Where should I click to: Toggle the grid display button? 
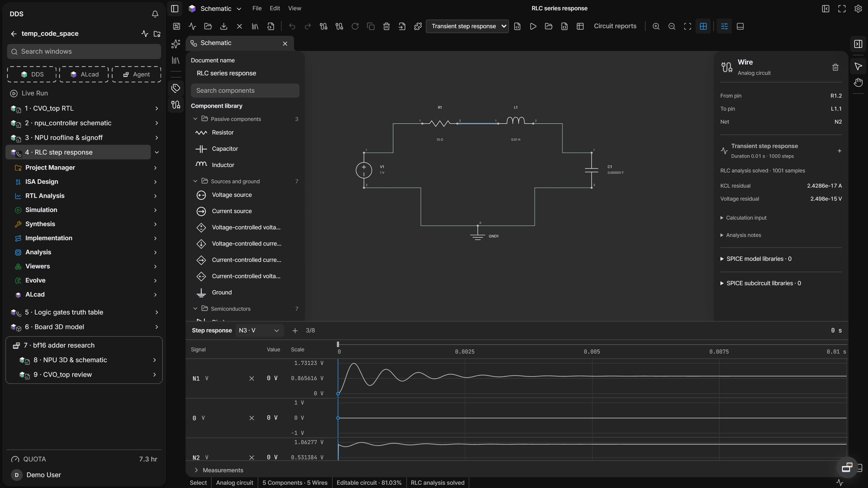click(703, 26)
